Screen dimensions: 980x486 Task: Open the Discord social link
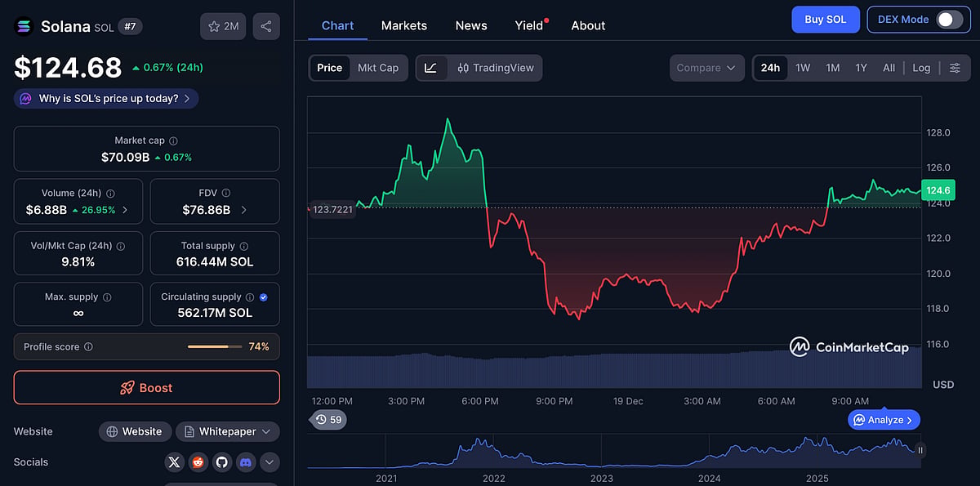[245, 462]
